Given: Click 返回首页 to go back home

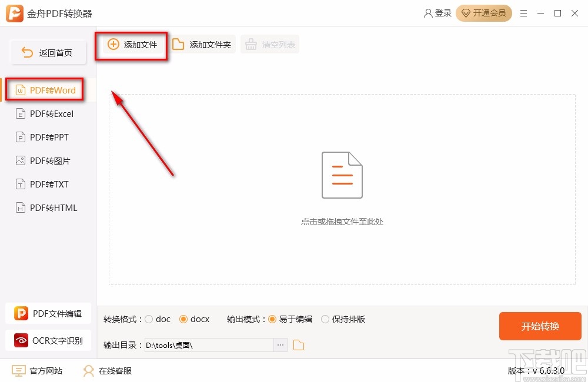Looking at the screenshot, I should point(48,52).
